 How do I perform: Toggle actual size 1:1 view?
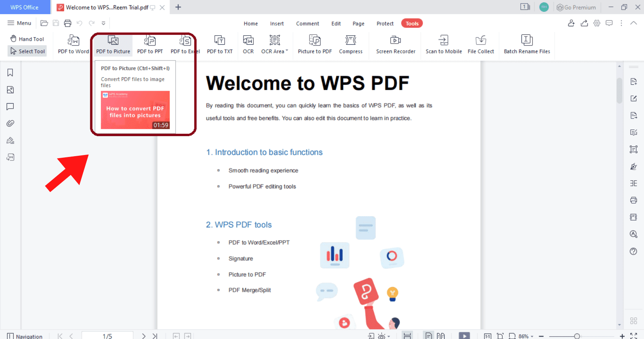pos(488,336)
